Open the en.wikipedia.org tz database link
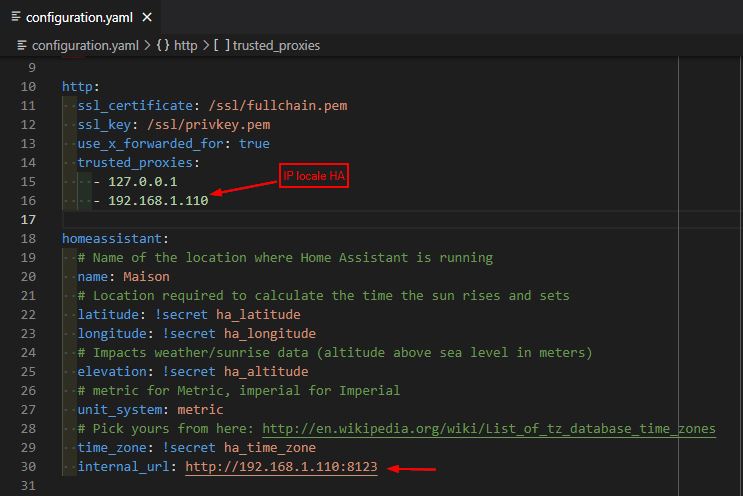Viewport: 743px width, 496px height. (x=489, y=429)
